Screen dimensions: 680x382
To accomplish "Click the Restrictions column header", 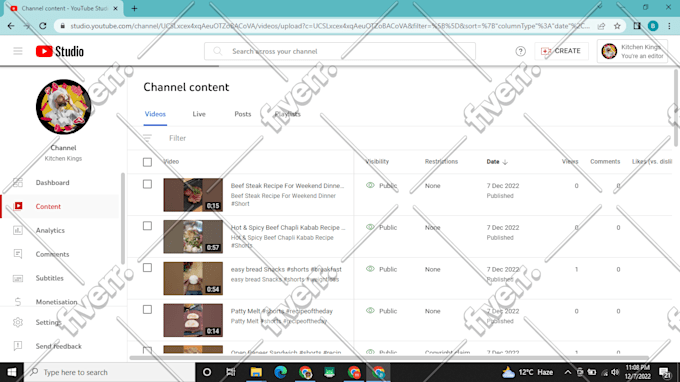I will (x=441, y=162).
